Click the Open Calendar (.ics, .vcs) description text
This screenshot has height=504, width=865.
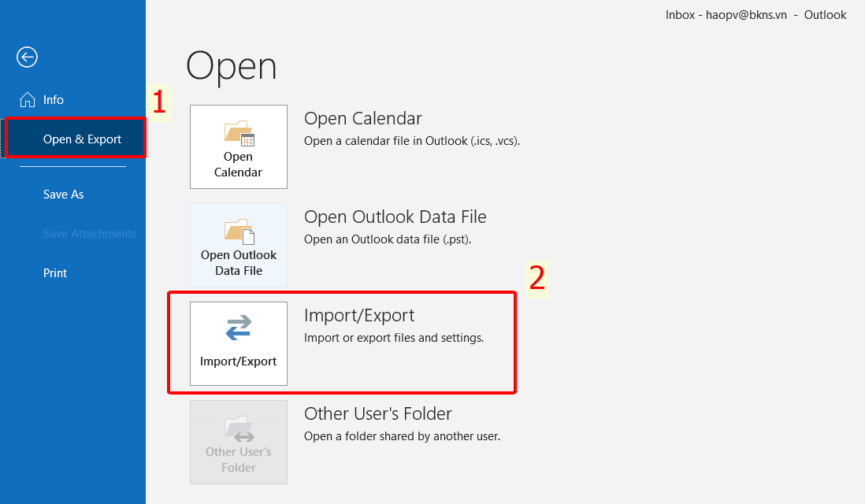412,140
